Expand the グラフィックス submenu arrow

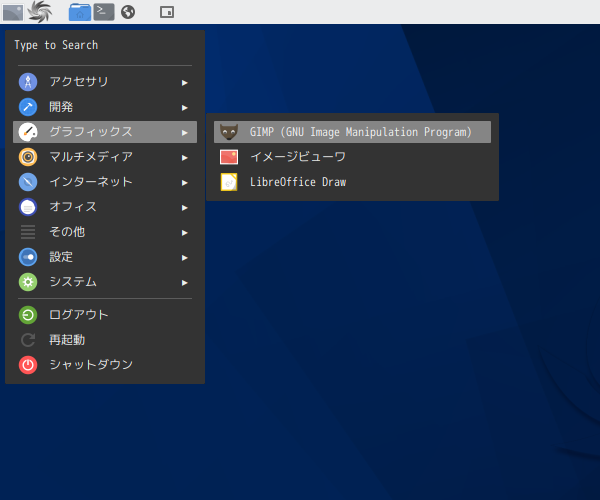coord(184,133)
